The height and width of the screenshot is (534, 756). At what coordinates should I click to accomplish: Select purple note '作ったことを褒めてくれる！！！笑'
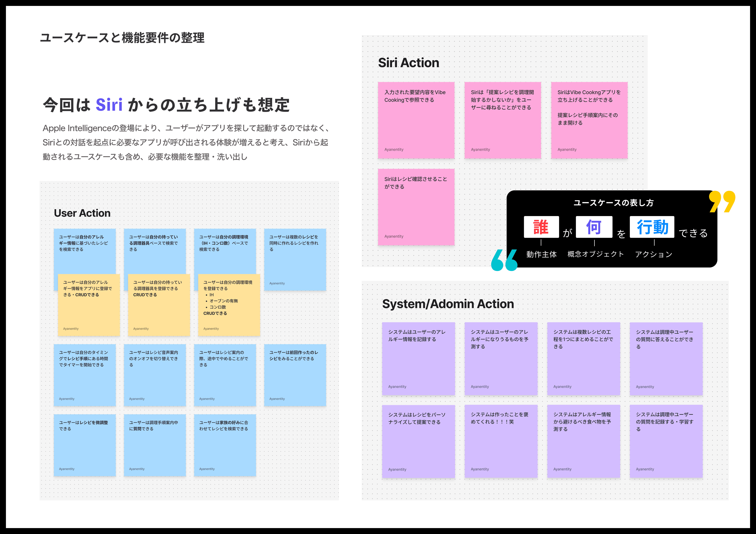tap(501, 441)
